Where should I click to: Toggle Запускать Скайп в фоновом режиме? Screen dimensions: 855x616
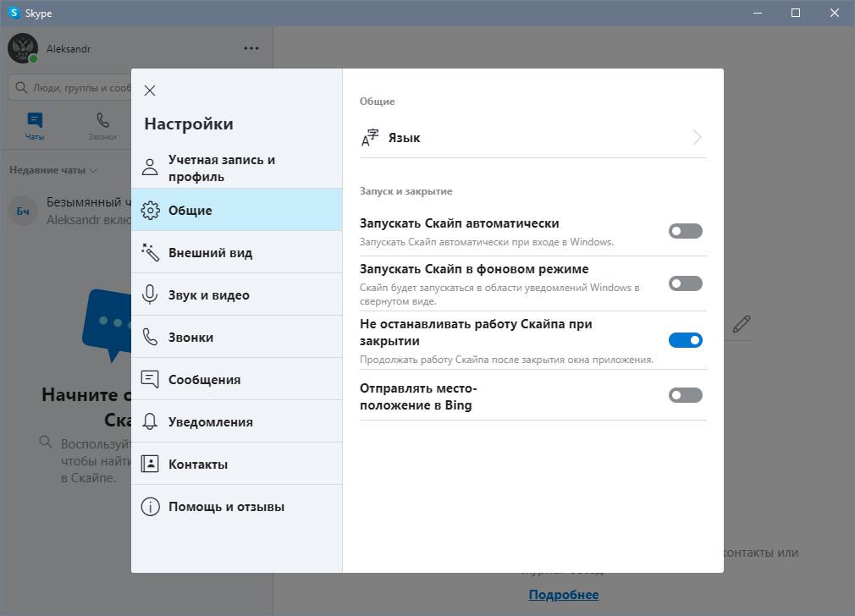pyautogui.click(x=685, y=283)
